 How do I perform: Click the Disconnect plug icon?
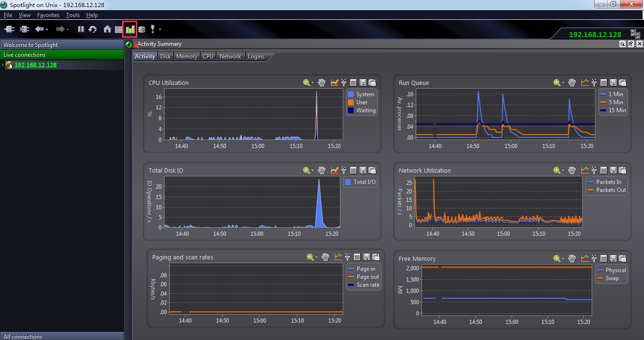click(24, 29)
